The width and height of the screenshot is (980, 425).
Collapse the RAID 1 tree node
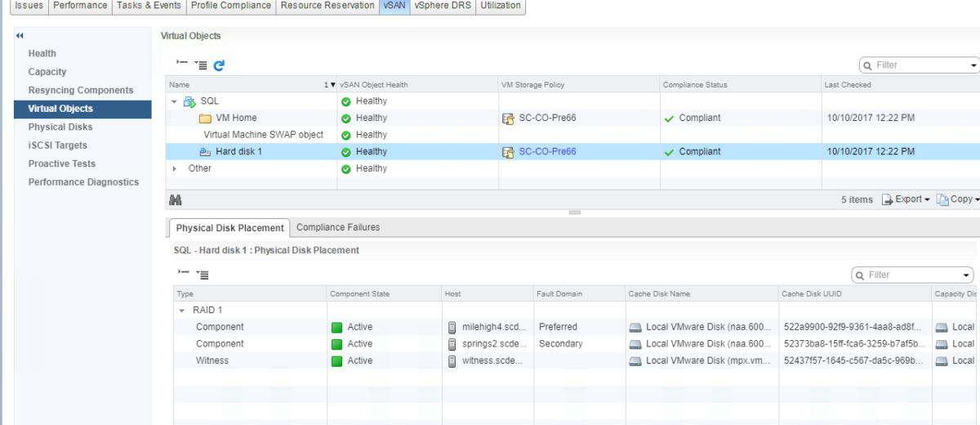(x=182, y=311)
